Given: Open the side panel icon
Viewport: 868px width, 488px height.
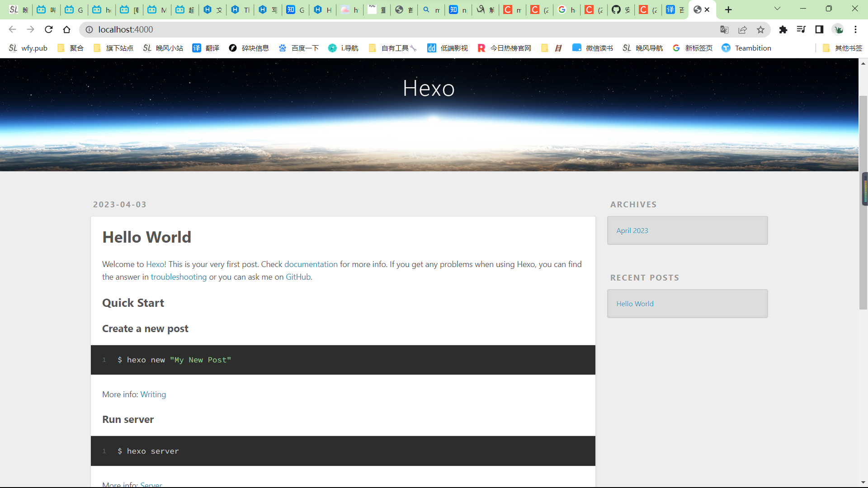Looking at the screenshot, I should [819, 29].
